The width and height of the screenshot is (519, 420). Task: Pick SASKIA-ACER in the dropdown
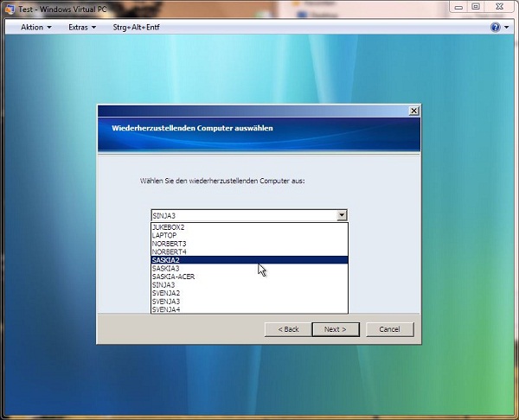tap(172, 277)
